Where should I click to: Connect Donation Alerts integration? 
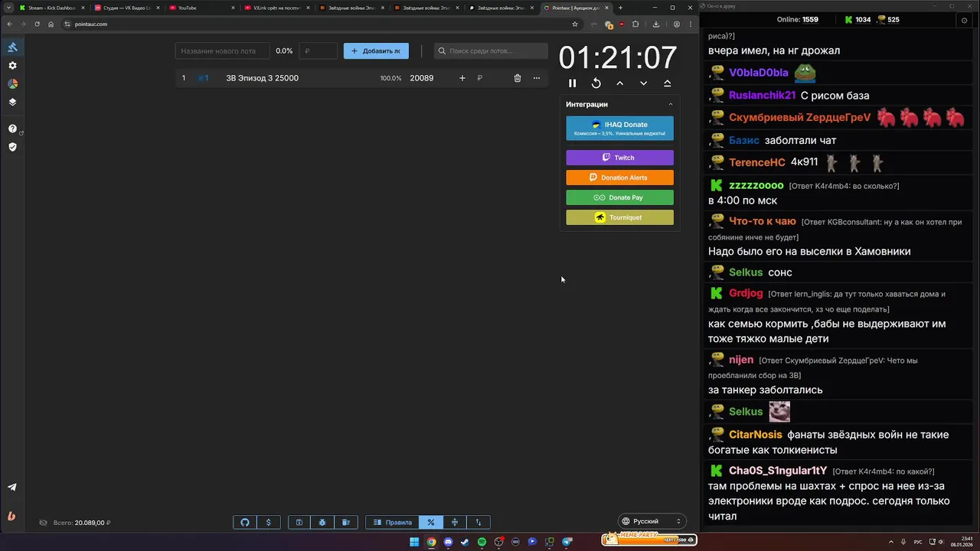coord(619,178)
